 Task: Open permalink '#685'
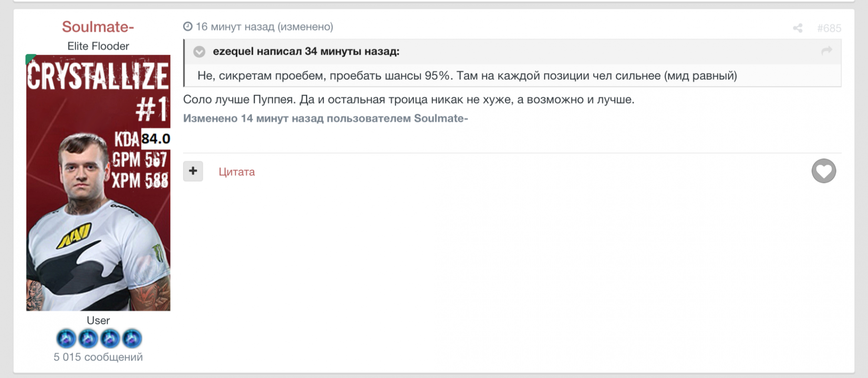(829, 27)
